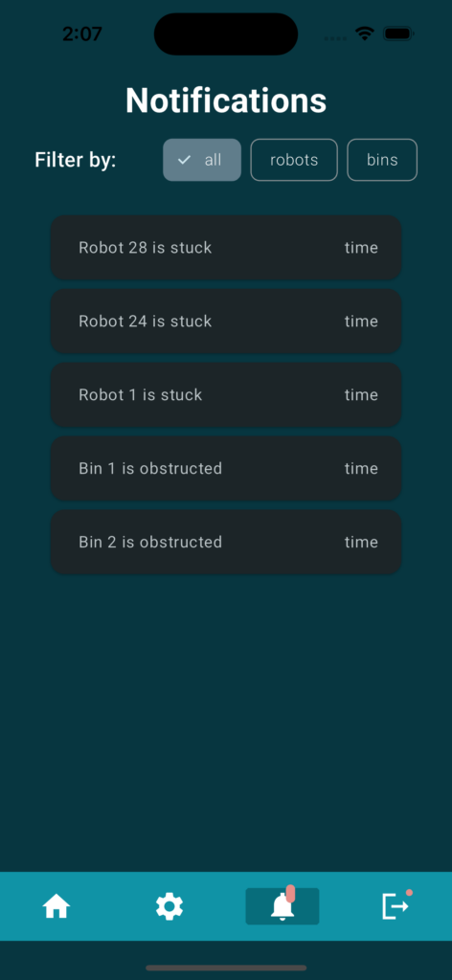This screenshot has height=980, width=452.
Task: Select the "Robot 1 is stuck" alert
Action: coord(226,395)
